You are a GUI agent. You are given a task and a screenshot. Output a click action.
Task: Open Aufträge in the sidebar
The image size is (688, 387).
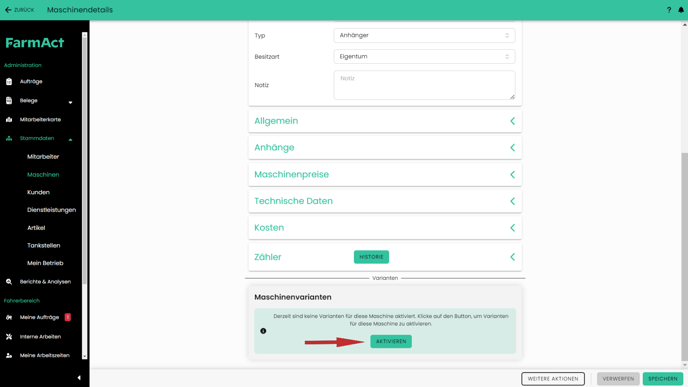pyautogui.click(x=31, y=82)
